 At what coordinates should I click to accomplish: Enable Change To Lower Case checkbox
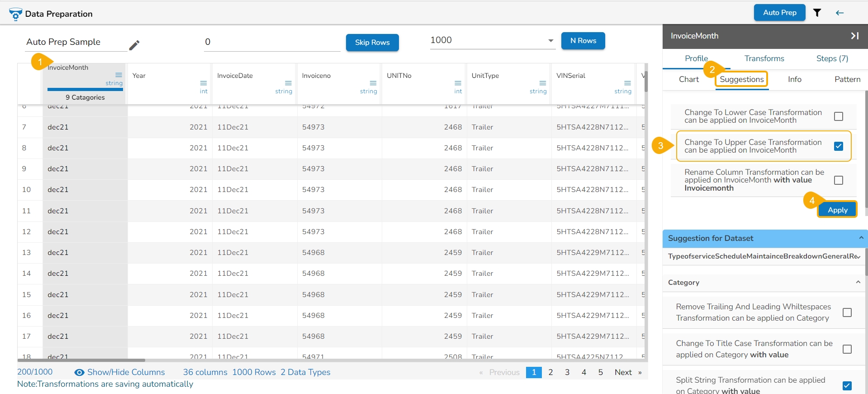838,116
